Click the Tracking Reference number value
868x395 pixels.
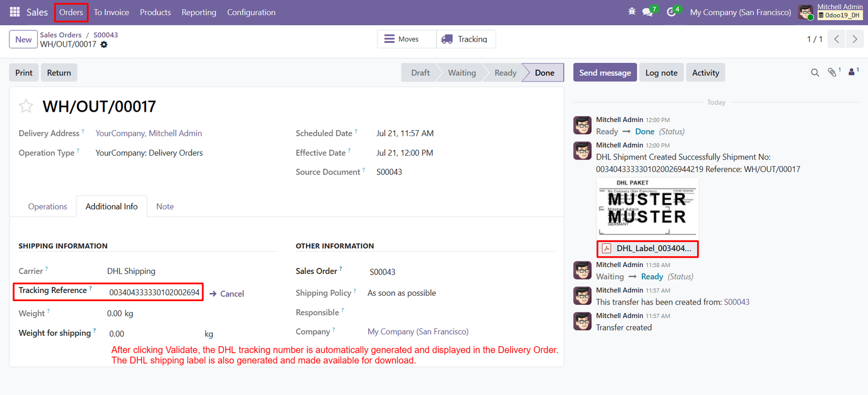(155, 292)
